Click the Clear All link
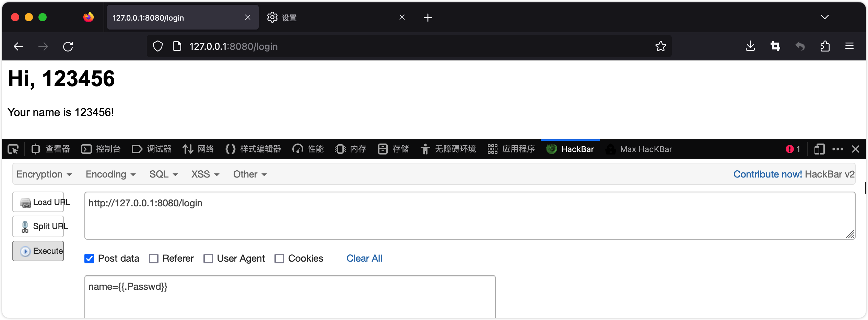The image size is (868, 320). [x=364, y=259]
